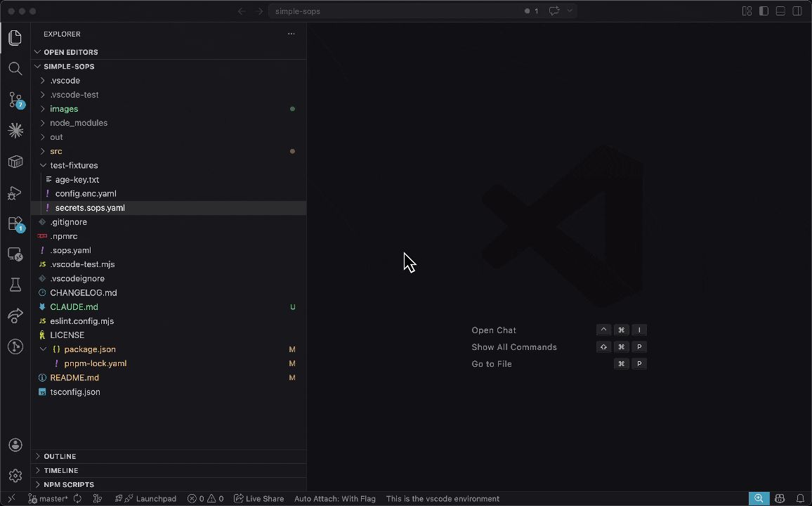812x506 pixels.
Task: Click the Explorer more actions ellipsis
Action: click(x=291, y=34)
